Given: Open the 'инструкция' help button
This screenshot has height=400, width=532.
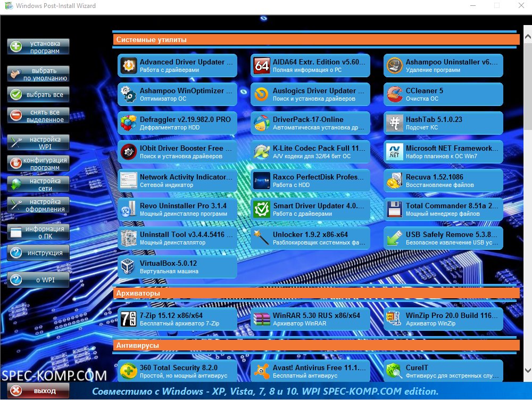Looking at the screenshot, I should pos(38,253).
